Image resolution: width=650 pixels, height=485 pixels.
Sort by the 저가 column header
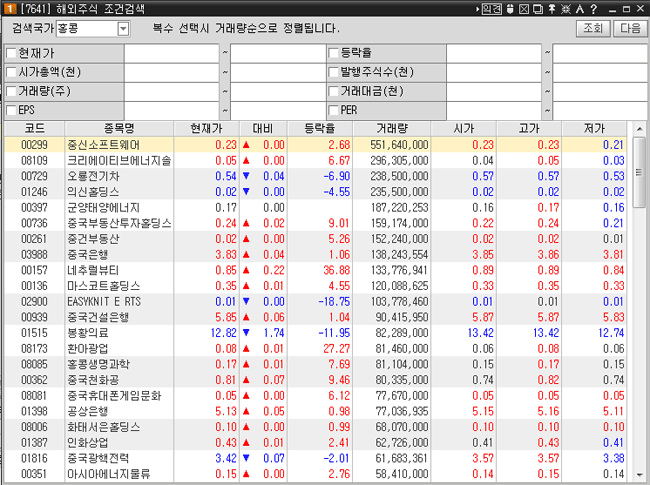point(594,129)
